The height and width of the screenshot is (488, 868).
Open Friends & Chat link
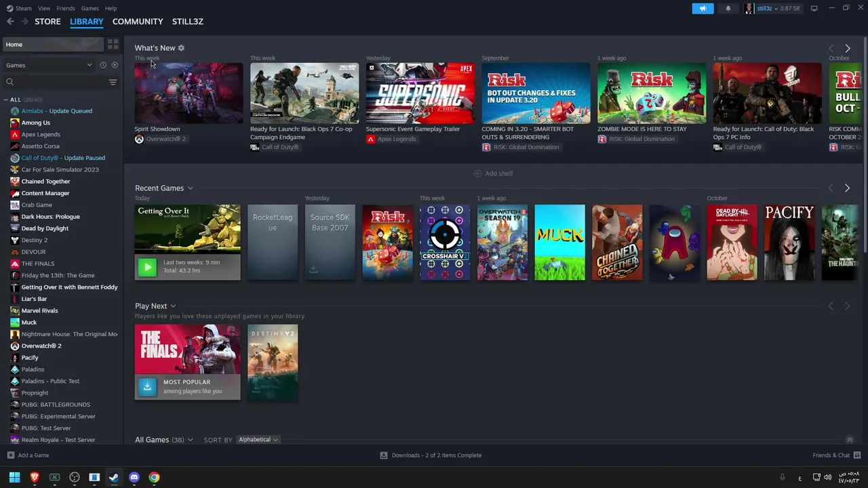click(x=831, y=455)
